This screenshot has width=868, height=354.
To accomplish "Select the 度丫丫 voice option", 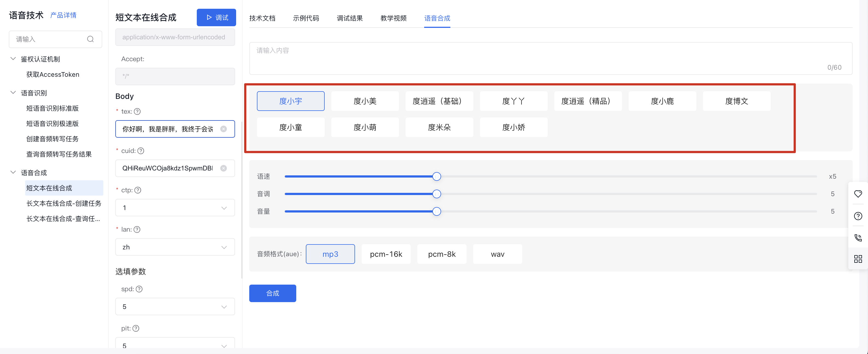I will [x=513, y=101].
